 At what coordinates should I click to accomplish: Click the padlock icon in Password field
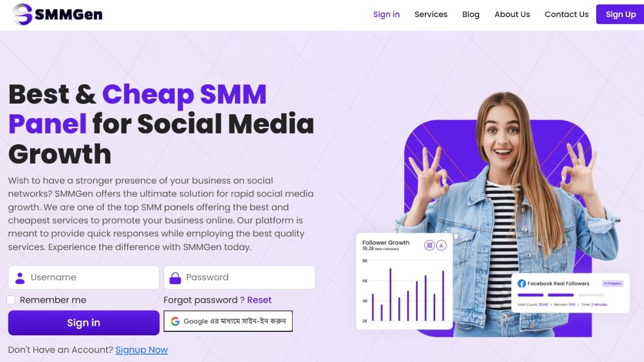click(175, 278)
